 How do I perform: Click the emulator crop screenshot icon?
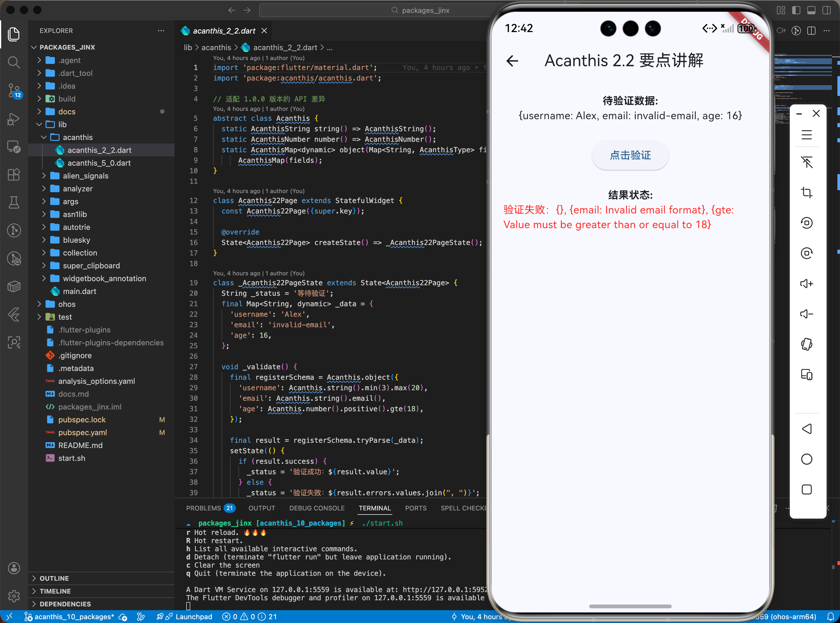point(806,192)
